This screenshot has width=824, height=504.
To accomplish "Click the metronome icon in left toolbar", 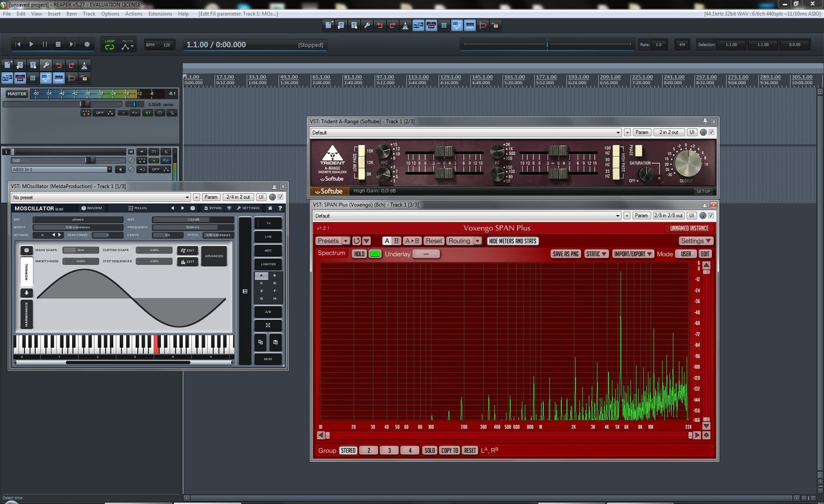I will tap(84, 65).
